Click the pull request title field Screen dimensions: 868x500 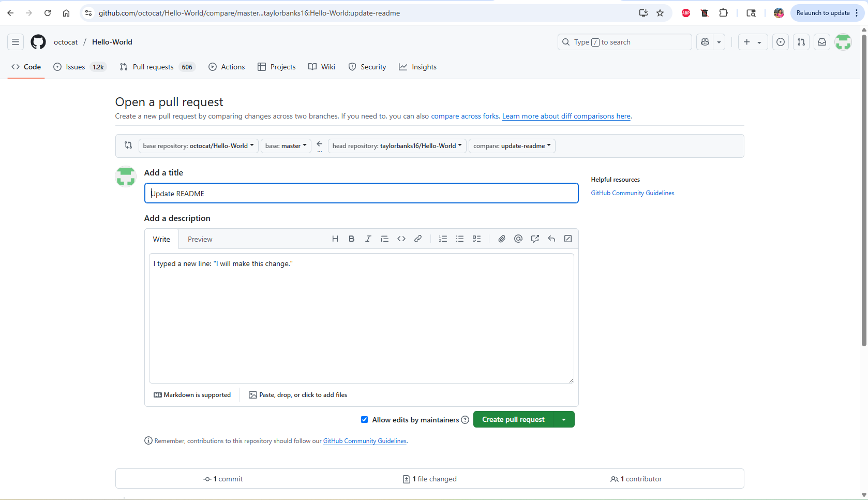[361, 193]
